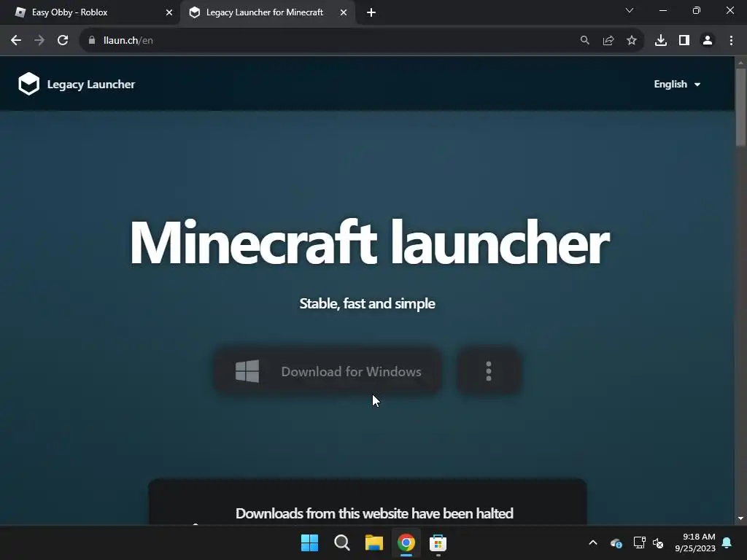Open the Windows Start menu

309,542
